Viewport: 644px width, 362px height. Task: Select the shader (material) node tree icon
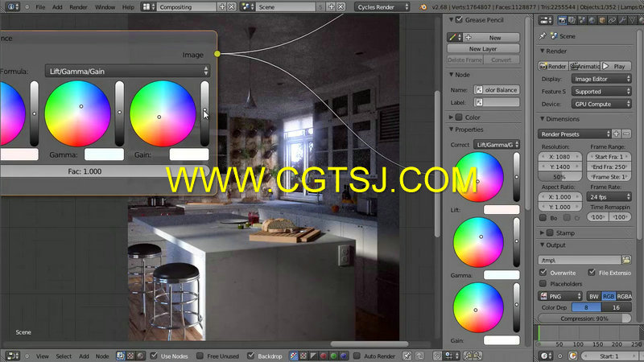point(140,356)
